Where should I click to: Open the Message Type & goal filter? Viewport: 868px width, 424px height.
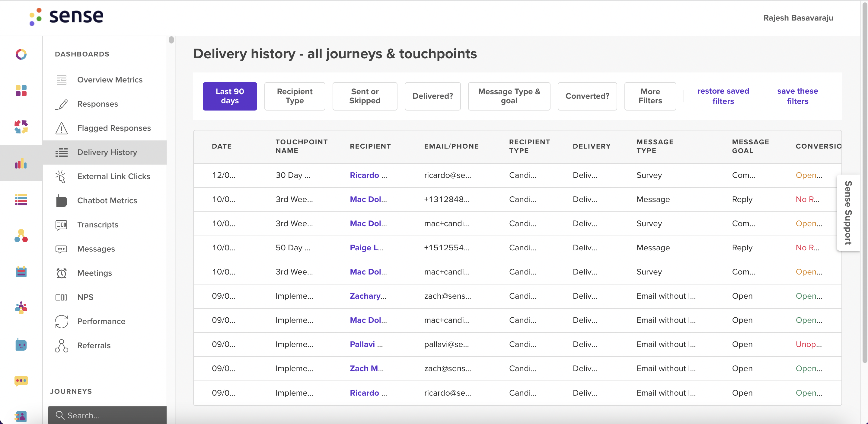click(x=509, y=96)
